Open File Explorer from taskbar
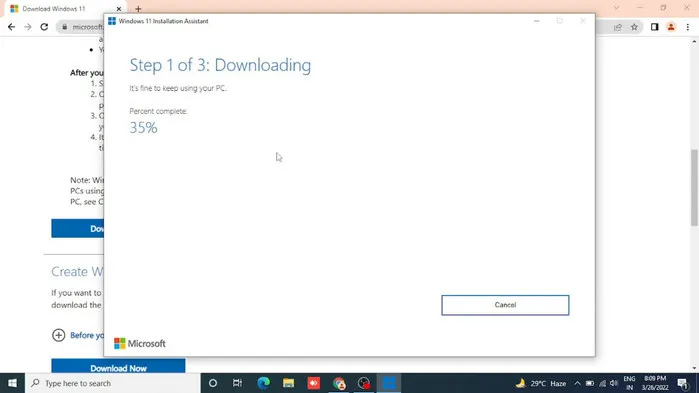The image size is (699, 393). point(288,383)
